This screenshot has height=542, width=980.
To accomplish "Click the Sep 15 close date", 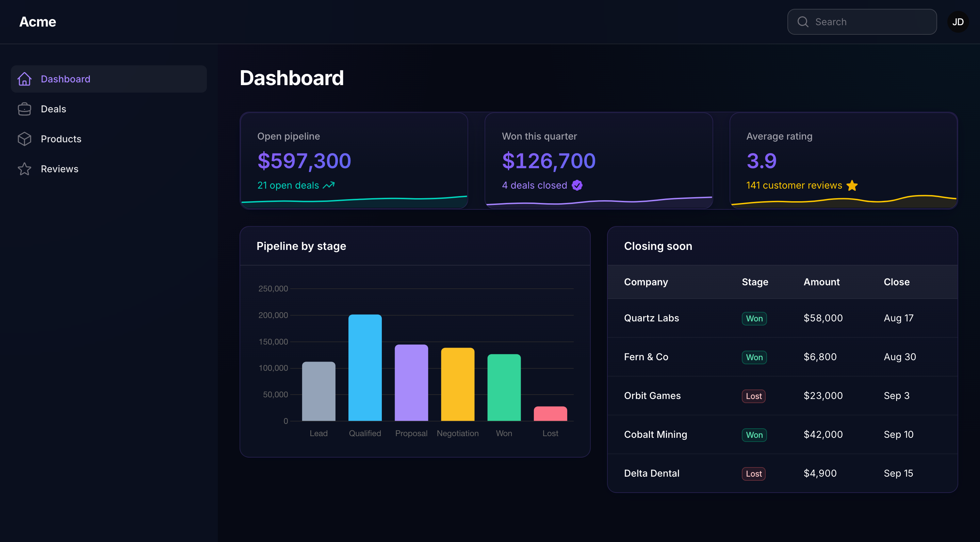I will coord(898,474).
